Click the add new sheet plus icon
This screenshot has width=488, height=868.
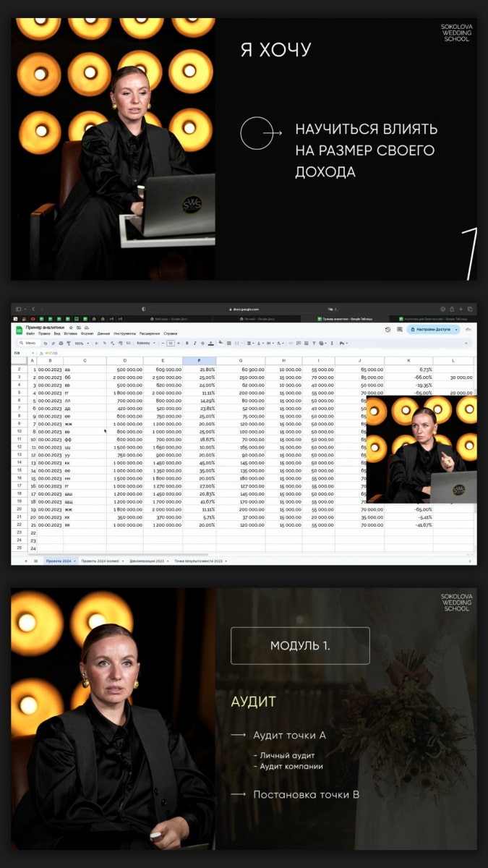(27, 561)
